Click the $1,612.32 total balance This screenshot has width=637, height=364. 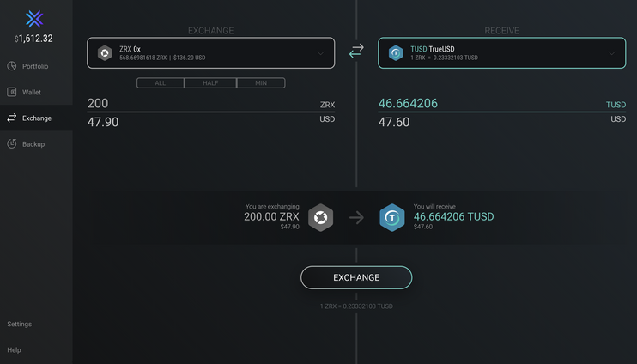click(33, 39)
